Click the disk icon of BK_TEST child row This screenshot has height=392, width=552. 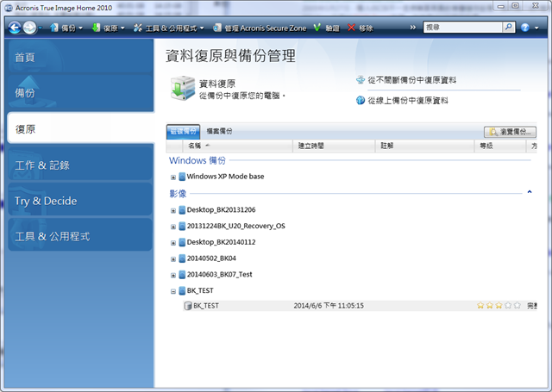[188, 306]
